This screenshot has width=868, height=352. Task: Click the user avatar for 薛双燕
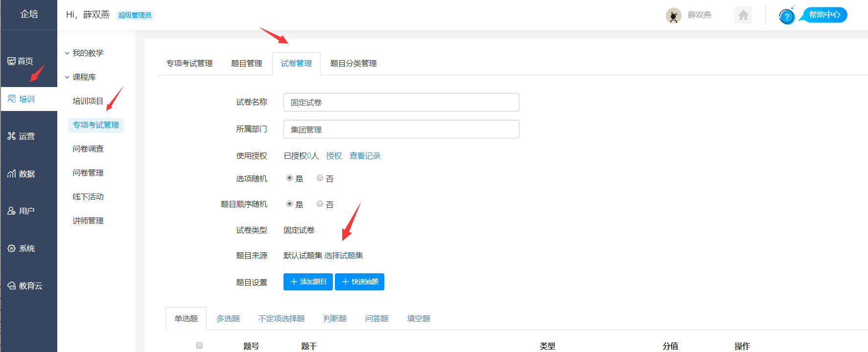point(673,16)
